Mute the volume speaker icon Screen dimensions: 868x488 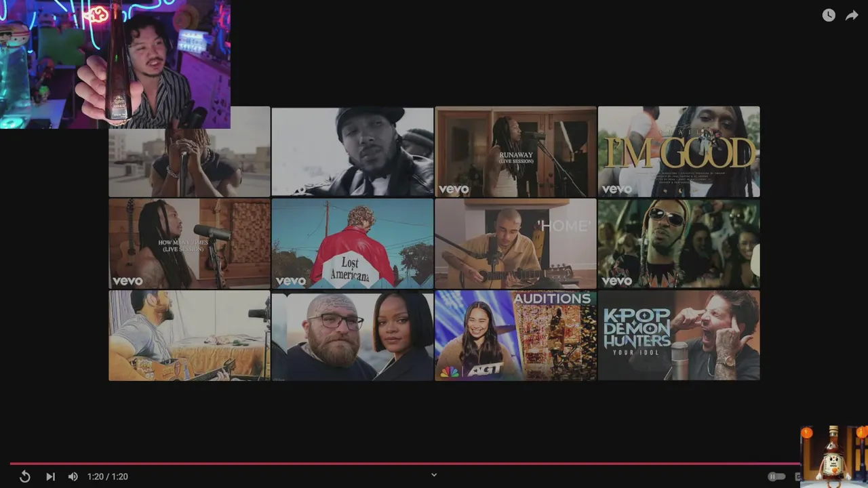(x=73, y=476)
